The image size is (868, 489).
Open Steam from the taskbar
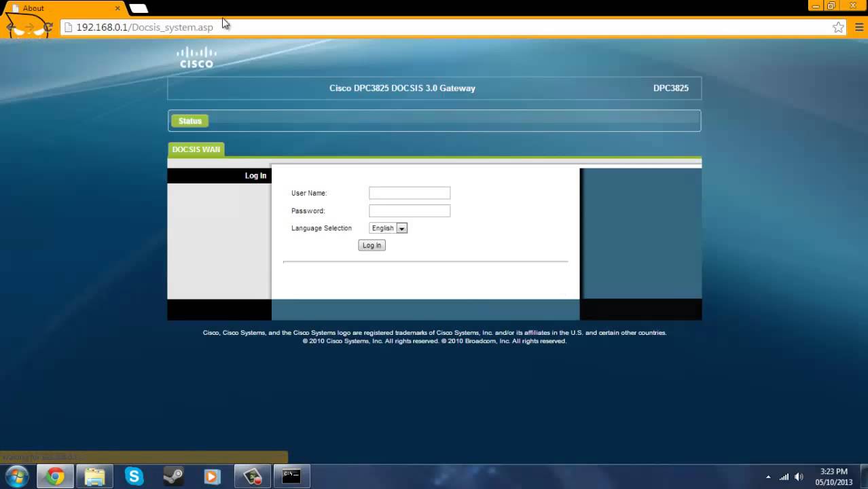coord(173,477)
